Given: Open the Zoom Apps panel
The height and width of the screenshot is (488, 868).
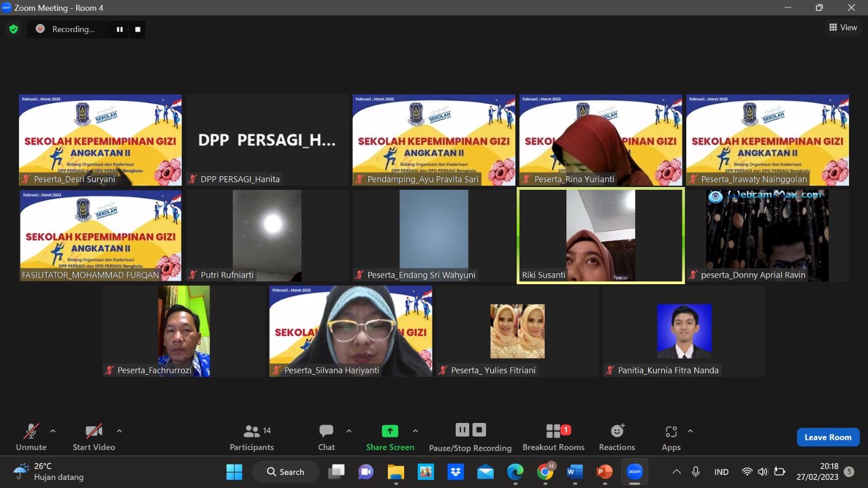Looking at the screenshot, I should pyautogui.click(x=671, y=438).
